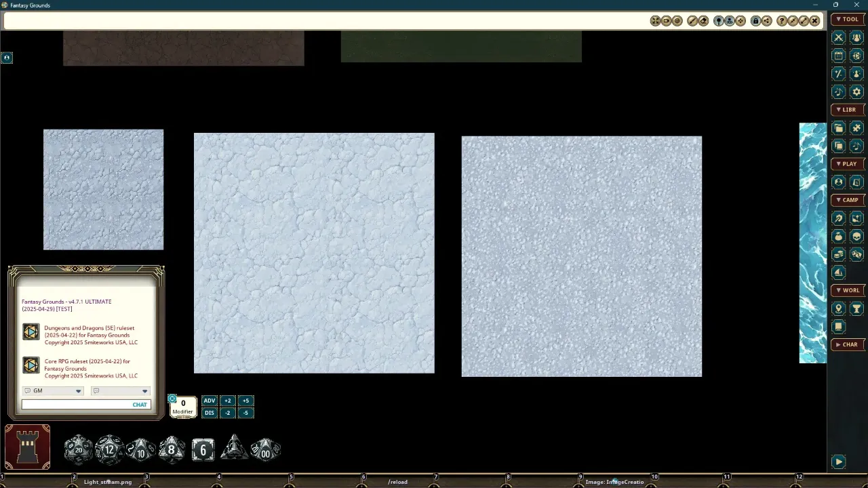This screenshot has width=868, height=488.
Task: Click the zoom-to-fit arrows icon in image toolbar
Action: 655,21
